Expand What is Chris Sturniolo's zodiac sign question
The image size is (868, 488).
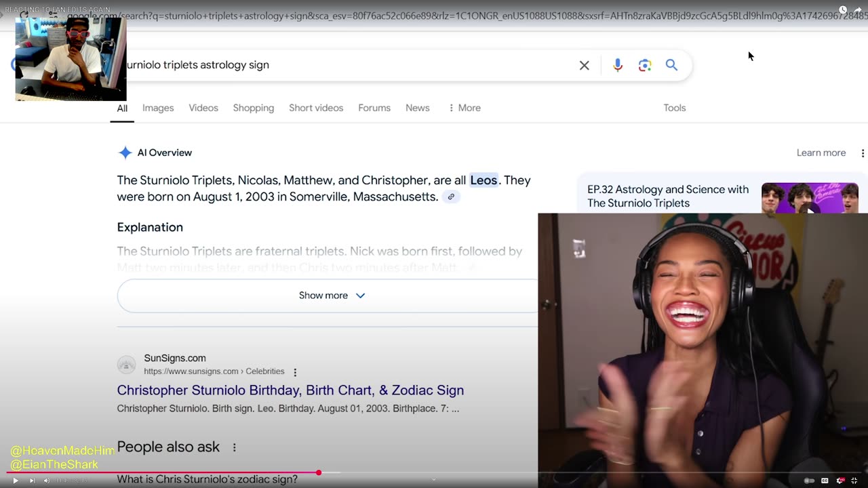[208, 479]
